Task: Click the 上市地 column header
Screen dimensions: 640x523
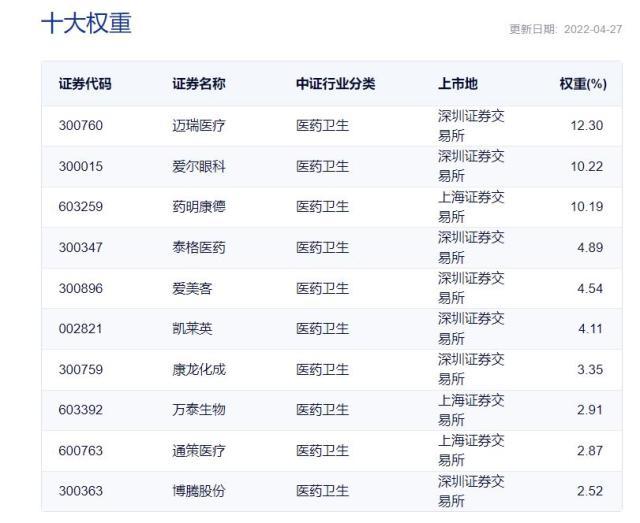Action: point(457,84)
